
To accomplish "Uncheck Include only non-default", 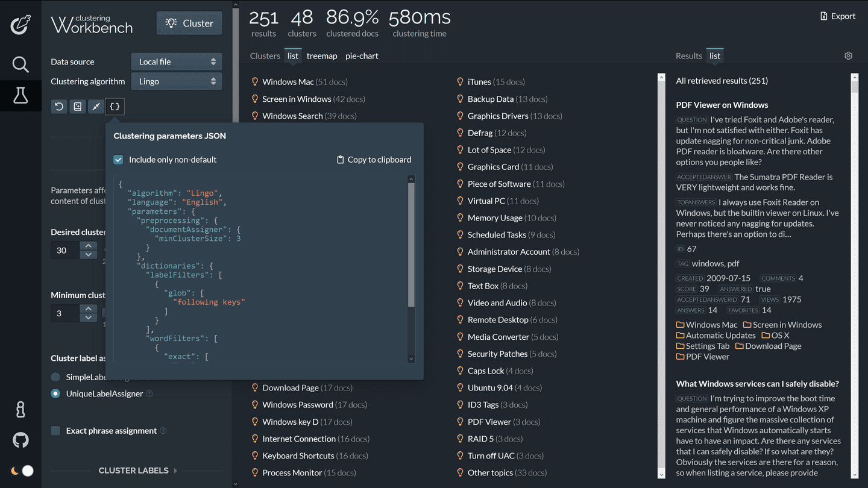I will [118, 160].
